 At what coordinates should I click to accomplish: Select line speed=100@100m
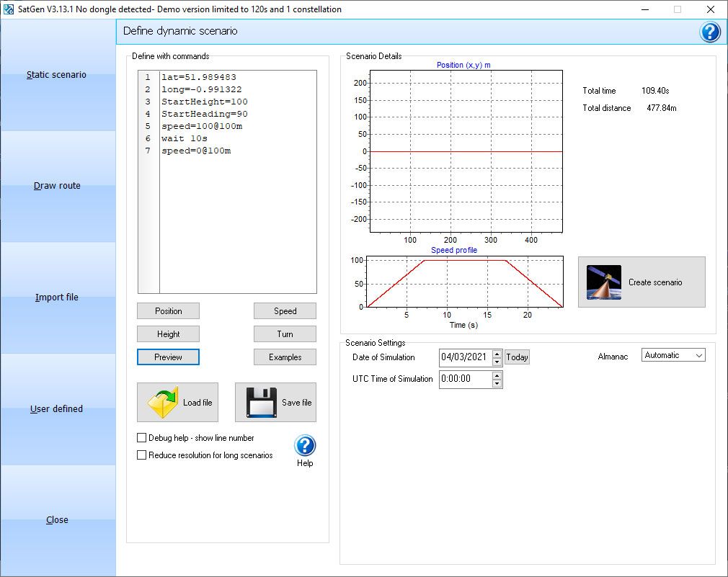[202, 126]
